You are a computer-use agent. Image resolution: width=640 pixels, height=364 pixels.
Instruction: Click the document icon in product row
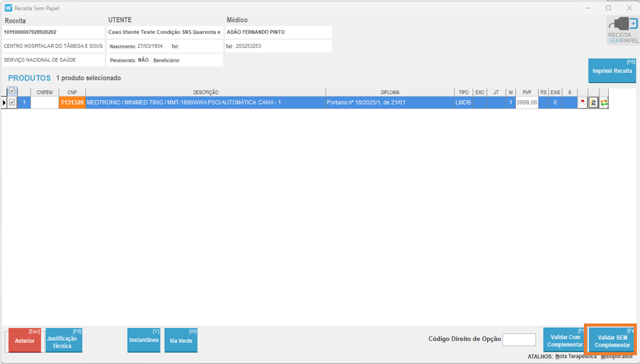coord(594,102)
